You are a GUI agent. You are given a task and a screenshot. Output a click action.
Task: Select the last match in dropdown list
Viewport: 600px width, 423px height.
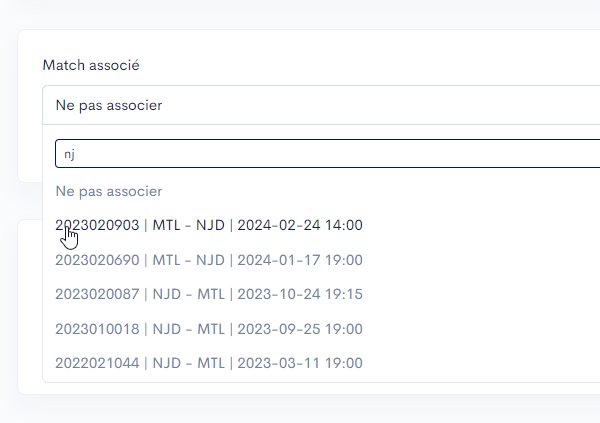pos(208,363)
